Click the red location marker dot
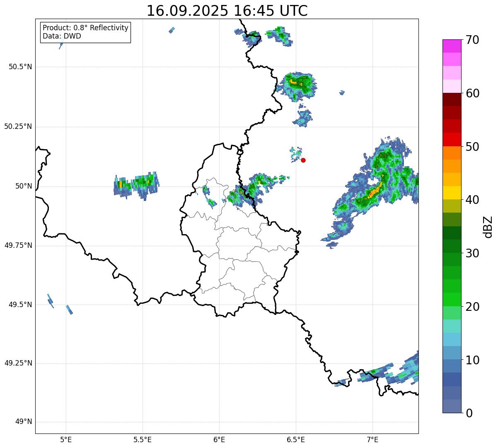Viewport: 498px width, 448px height. (303, 160)
